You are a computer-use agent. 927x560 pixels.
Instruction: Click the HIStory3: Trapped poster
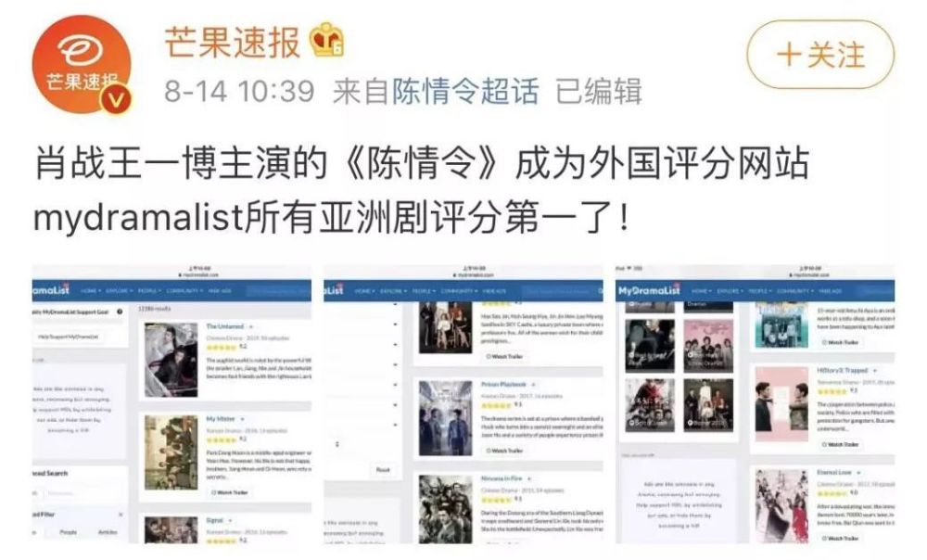(781, 404)
